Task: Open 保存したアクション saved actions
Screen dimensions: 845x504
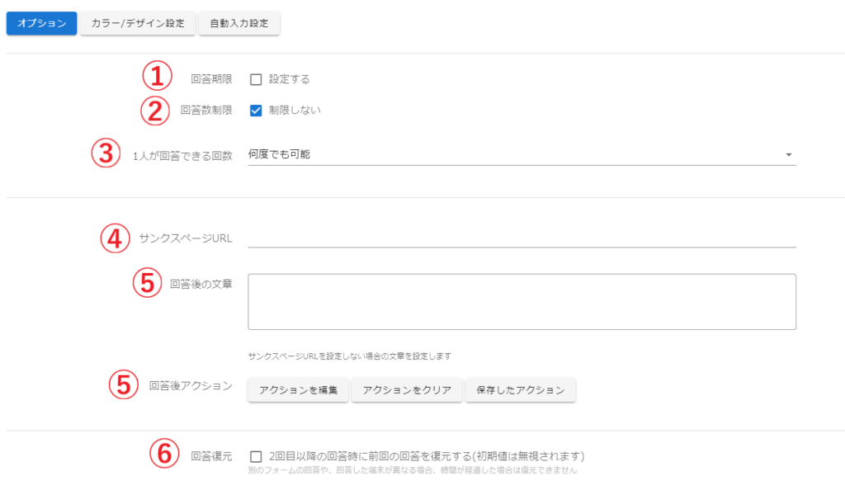Action: coord(521,390)
